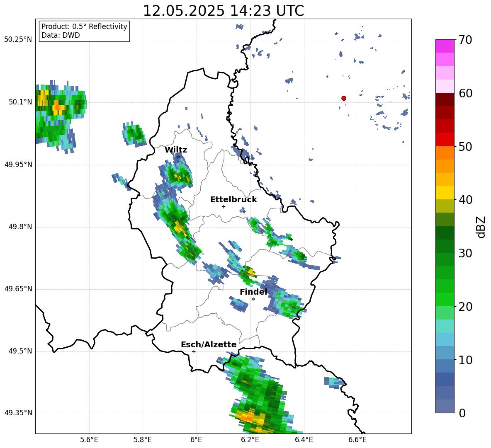The width and height of the screenshot is (491, 448).
Task: Click the dBZ colorbar axis label
Action: [481, 227]
